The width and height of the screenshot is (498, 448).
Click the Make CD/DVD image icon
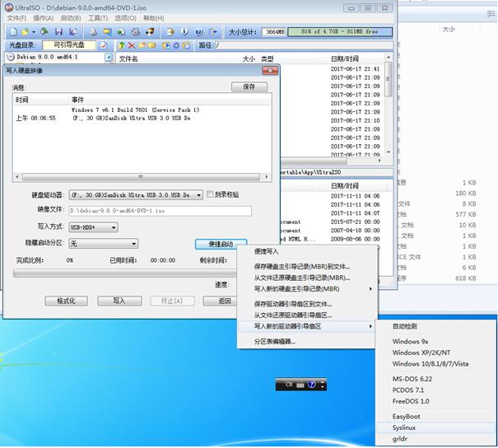pos(93,32)
